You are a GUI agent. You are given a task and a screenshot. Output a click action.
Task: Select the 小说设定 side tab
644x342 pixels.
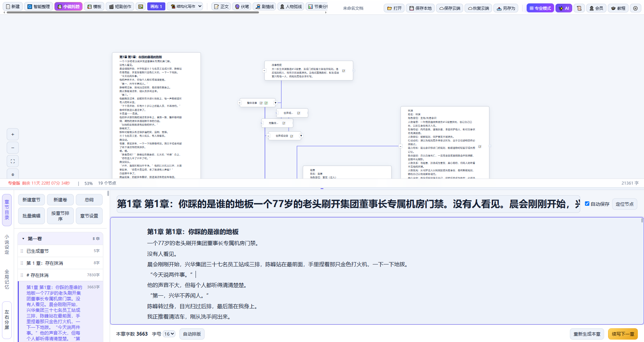click(x=7, y=244)
